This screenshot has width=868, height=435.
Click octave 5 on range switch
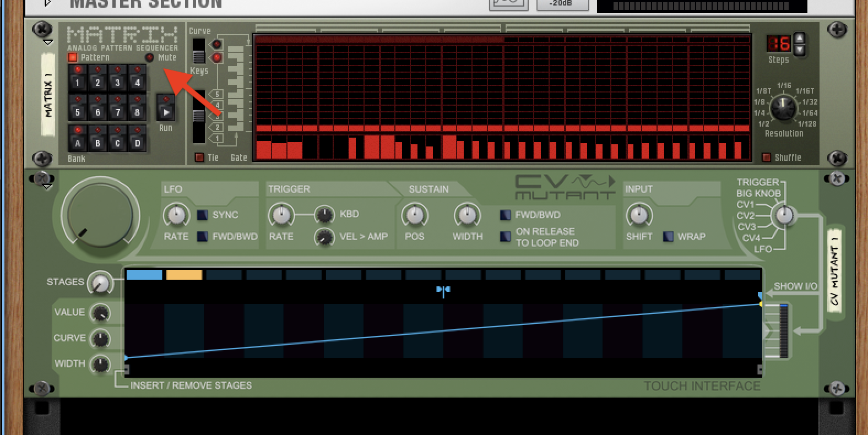coord(217,94)
